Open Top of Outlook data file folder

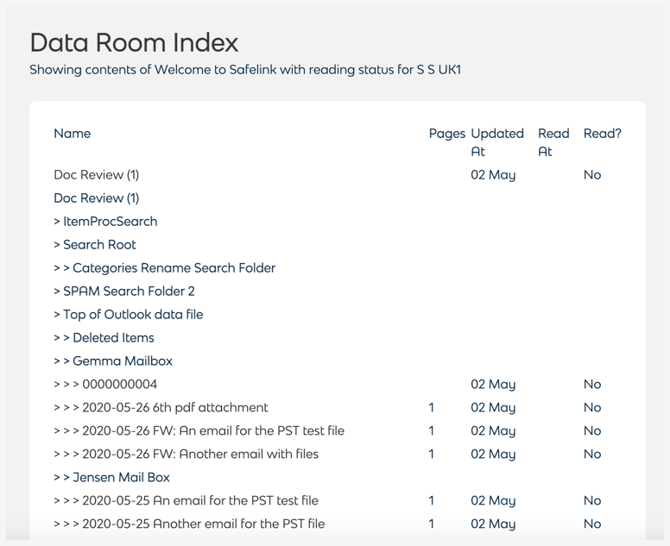click(133, 314)
